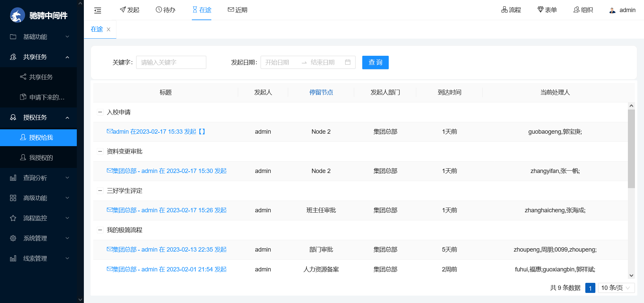This screenshot has height=303, width=644.
Task: Switch to the 待办 top tab
Action: click(x=166, y=10)
